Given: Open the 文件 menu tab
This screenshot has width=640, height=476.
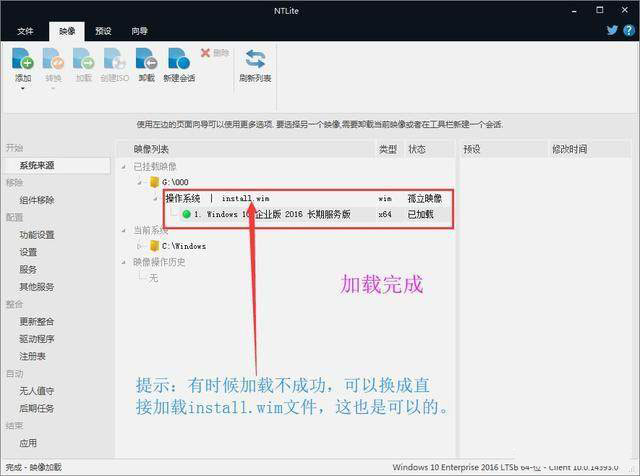Looking at the screenshot, I should pyautogui.click(x=25, y=31).
